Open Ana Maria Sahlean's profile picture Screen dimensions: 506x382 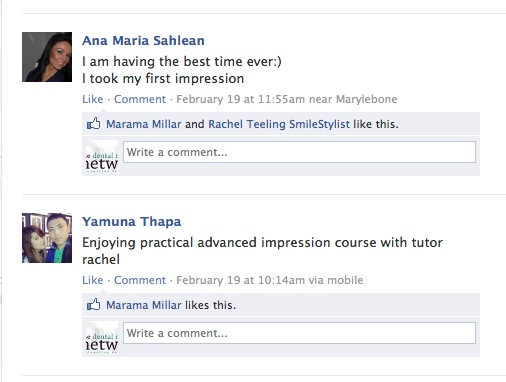pyautogui.click(x=47, y=57)
